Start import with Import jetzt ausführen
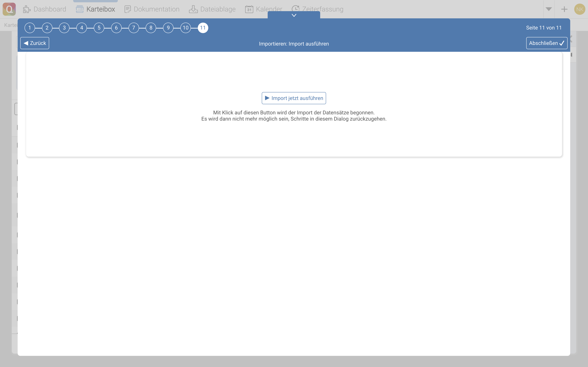The image size is (588, 367). [294, 98]
